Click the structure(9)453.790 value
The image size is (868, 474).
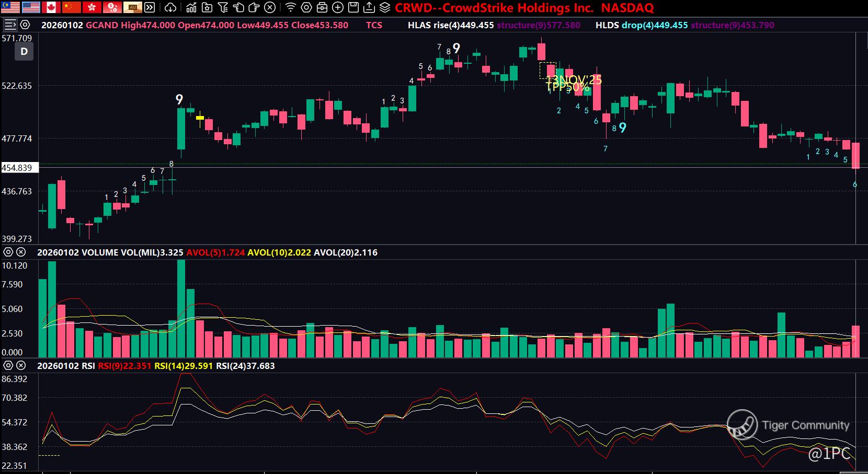click(733, 25)
